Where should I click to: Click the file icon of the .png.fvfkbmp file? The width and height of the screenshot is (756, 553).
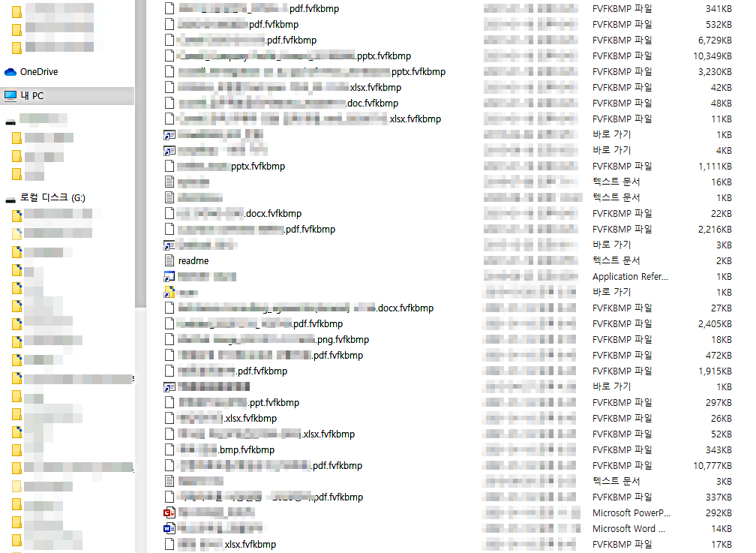click(x=169, y=339)
